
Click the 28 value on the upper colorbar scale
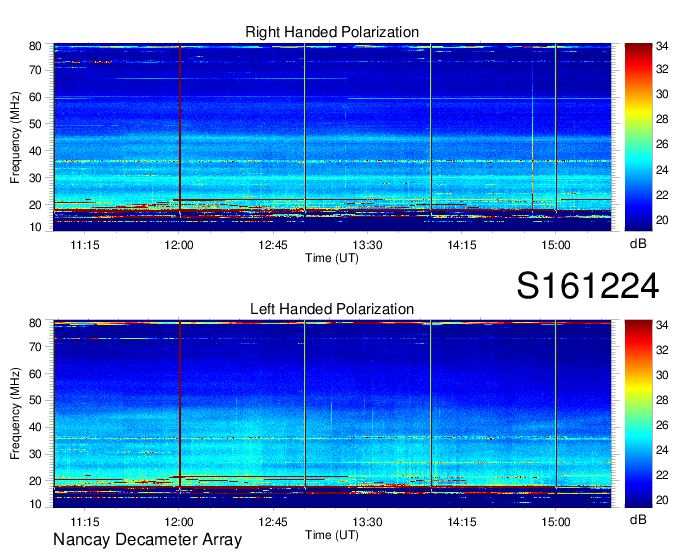click(662, 119)
